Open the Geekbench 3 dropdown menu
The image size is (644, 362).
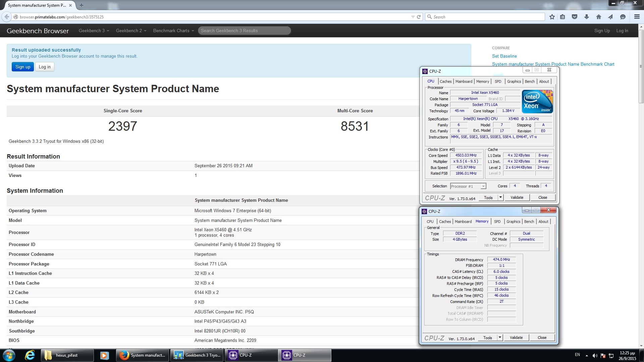[94, 31]
